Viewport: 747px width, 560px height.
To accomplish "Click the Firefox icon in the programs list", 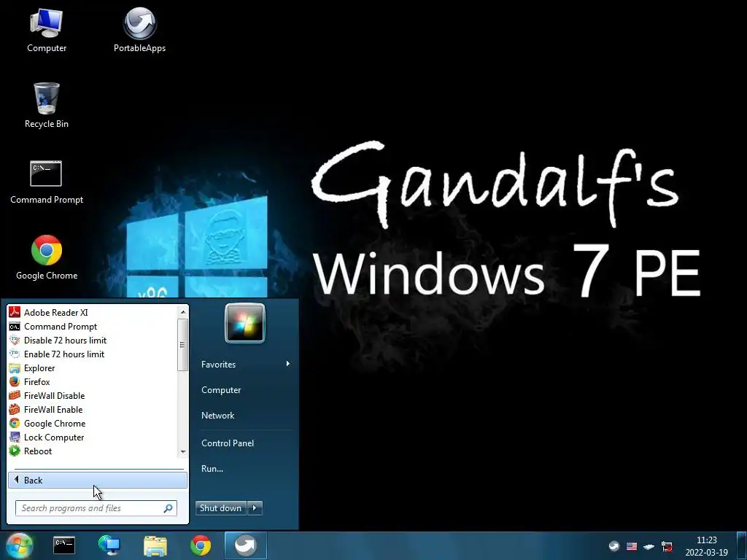I will pyautogui.click(x=15, y=381).
